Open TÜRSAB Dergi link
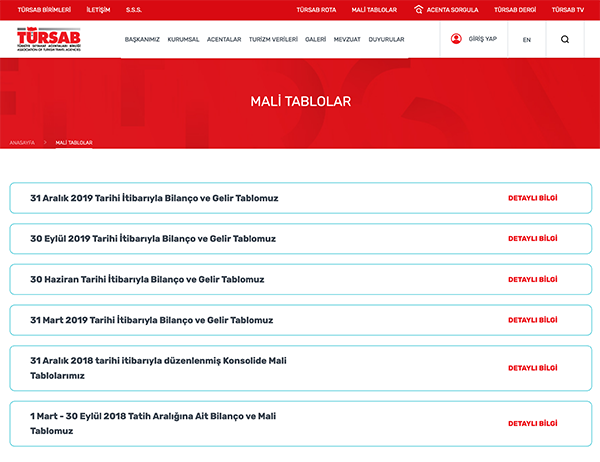This screenshot has width=600, height=462. [x=516, y=9]
